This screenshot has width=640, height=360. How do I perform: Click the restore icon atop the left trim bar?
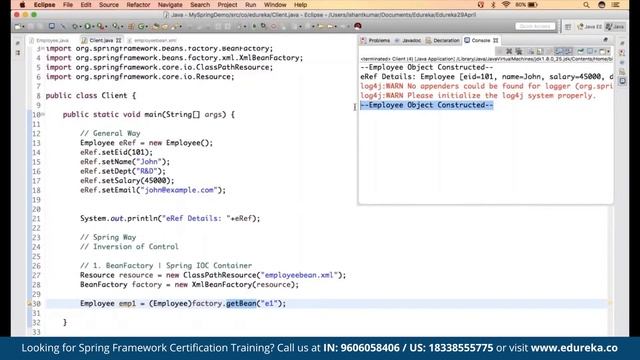pos(18,43)
